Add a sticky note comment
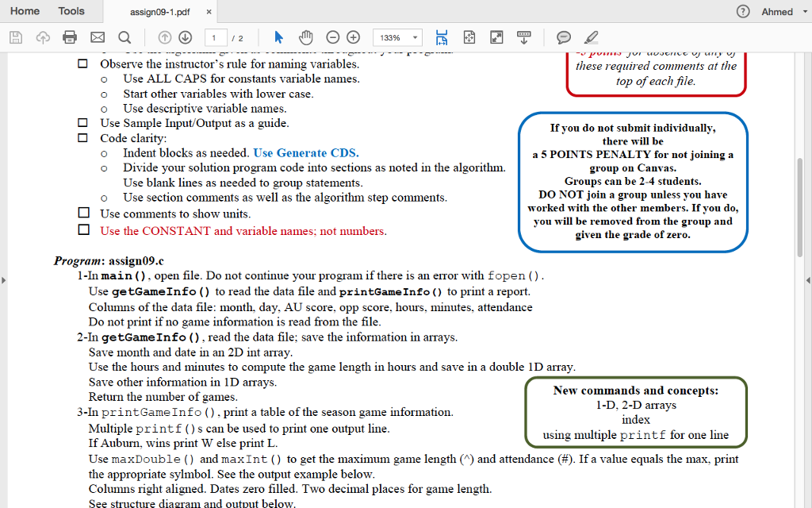Image resolution: width=812 pixels, height=508 pixels. pos(564,37)
